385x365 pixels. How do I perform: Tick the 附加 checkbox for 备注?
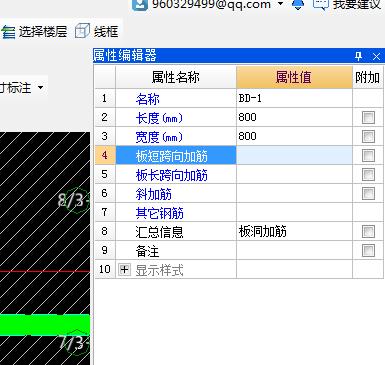[x=368, y=251]
